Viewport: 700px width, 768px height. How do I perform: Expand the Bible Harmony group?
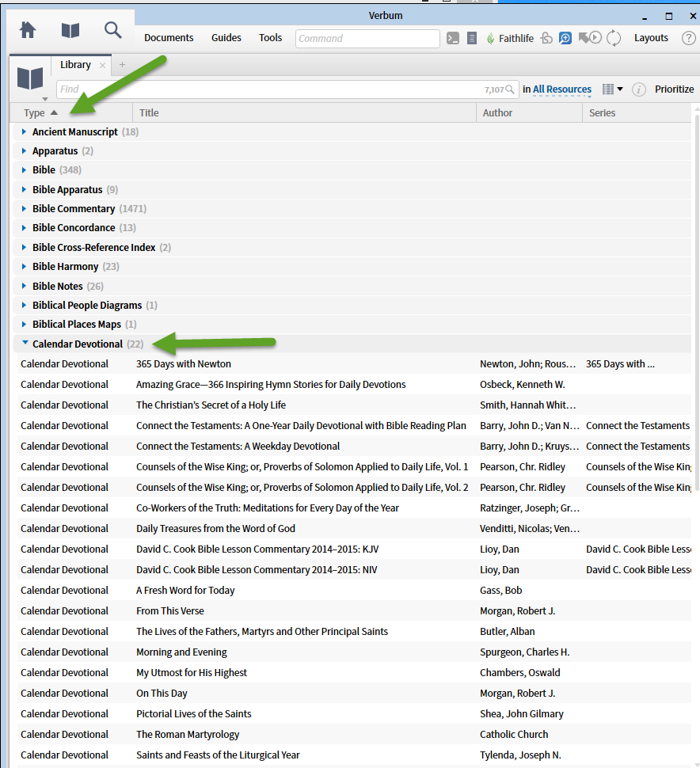pyautogui.click(x=24, y=267)
